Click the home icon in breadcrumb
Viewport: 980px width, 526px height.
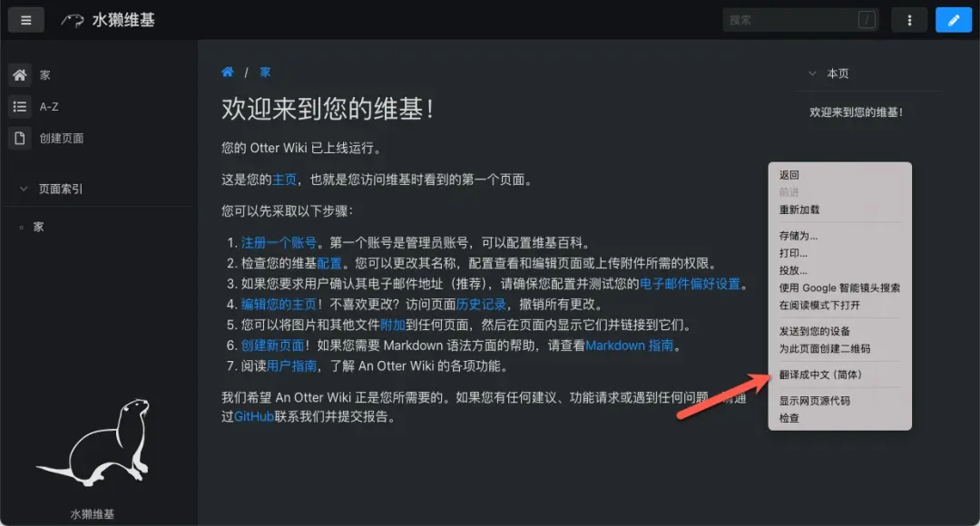(x=228, y=72)
